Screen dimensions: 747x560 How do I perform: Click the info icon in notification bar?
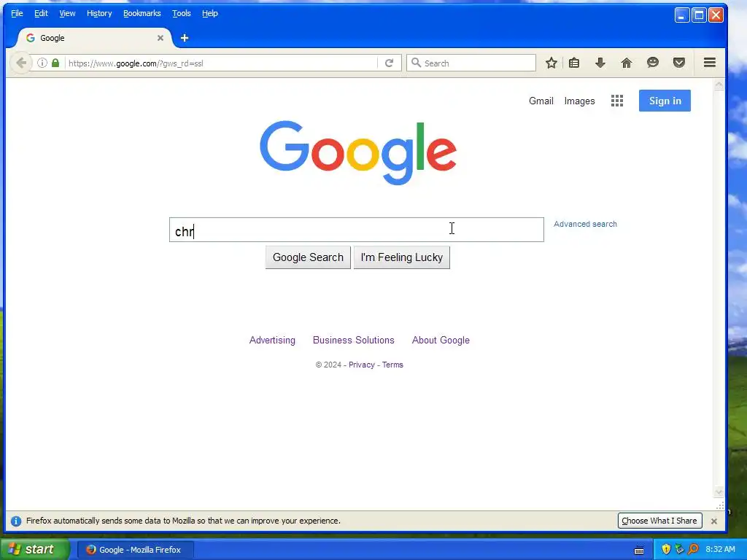click(16, 521)
